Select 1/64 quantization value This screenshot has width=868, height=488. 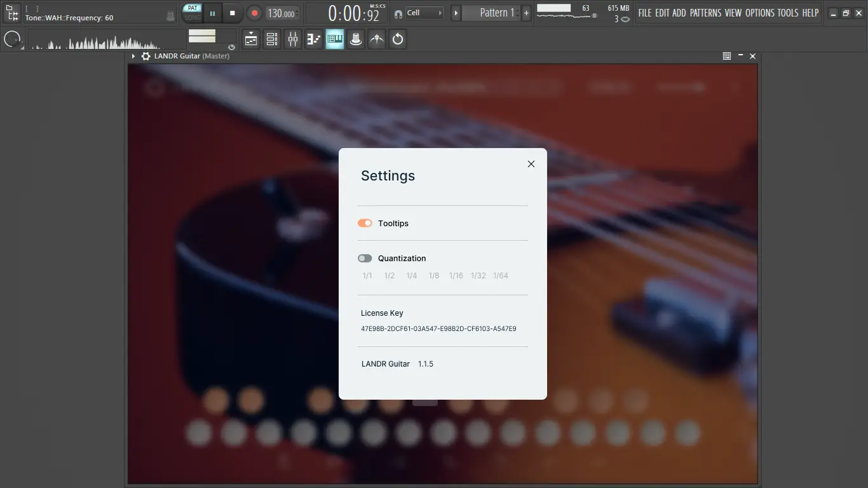501,276
